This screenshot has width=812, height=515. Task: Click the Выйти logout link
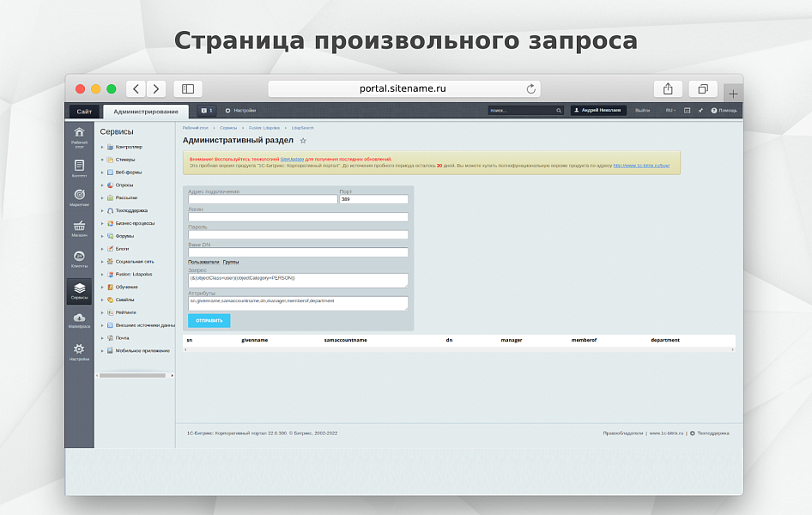coord(642,111)
